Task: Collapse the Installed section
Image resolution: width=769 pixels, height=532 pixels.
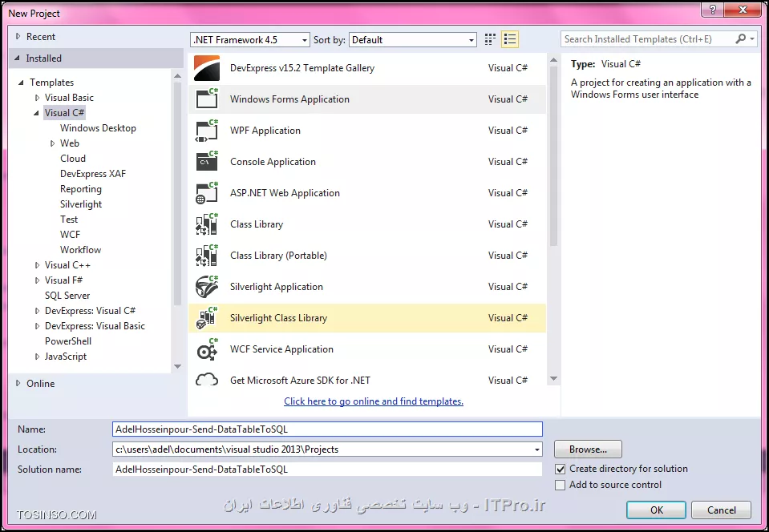Action: tap(18, 58)
